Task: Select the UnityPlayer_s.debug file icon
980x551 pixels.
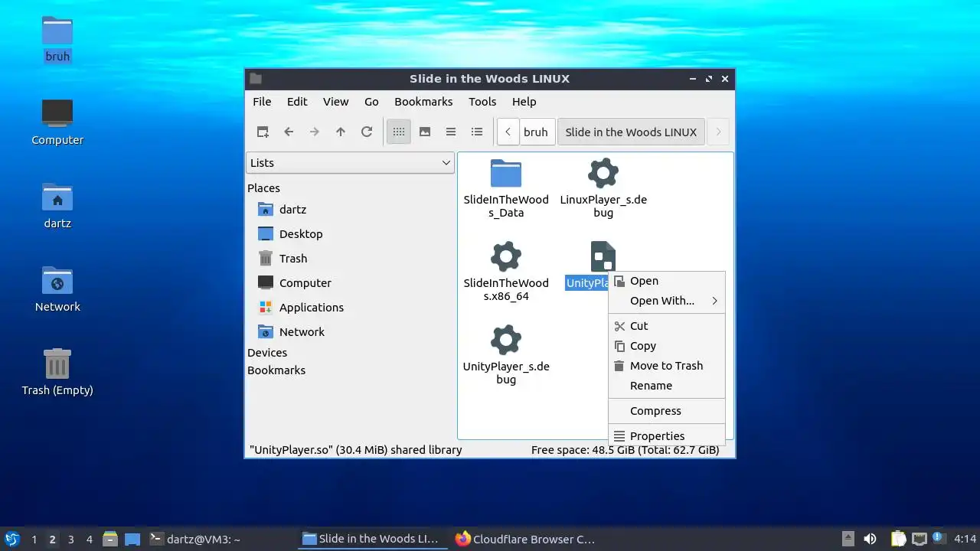Action: [506, 341]
